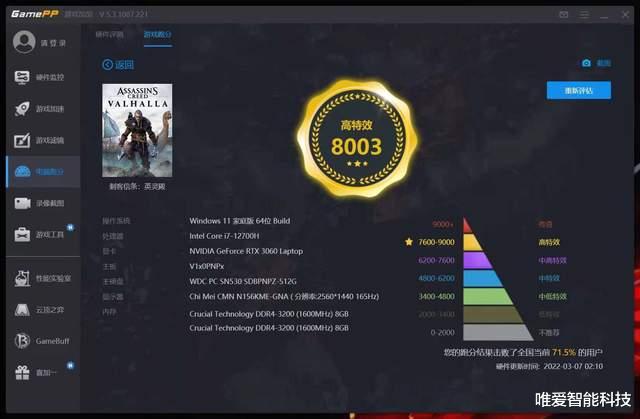Click the game caption '刺客信条：英灵殿'
The width and height of the screenshot is (640, 419).
click(x=137, y=186)
